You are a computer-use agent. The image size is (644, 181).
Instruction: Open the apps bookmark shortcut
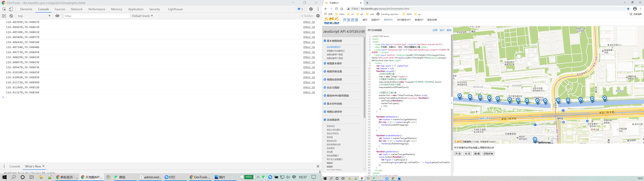(x=329, y=14)
